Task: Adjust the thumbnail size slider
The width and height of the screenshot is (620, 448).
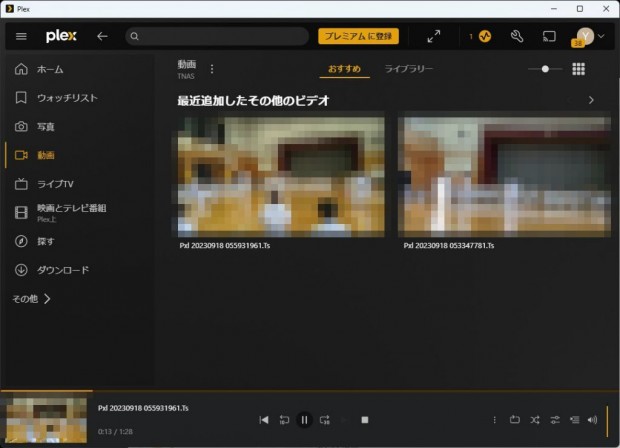Action: tap(545, 69)
